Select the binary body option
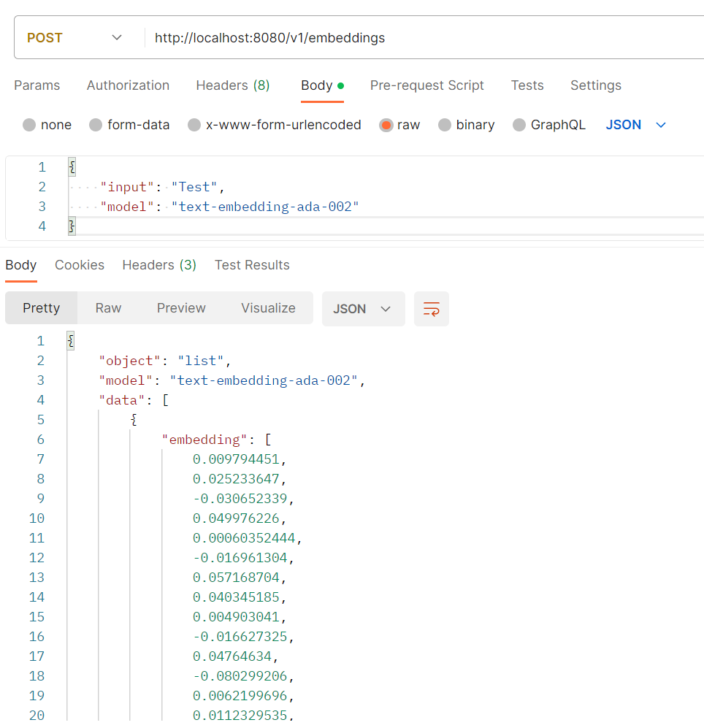Image resolution: width=704 pixels, height=728 pixels. [445, 125]
